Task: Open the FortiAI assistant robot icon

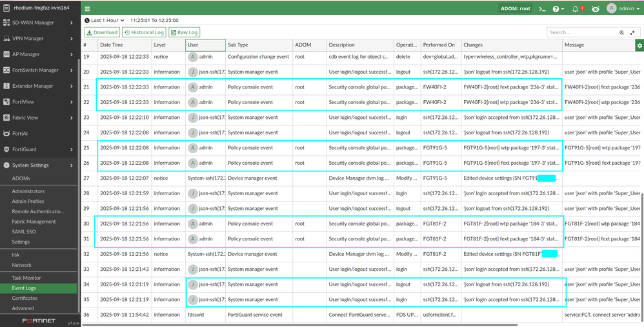Action: tap(595, 9)
